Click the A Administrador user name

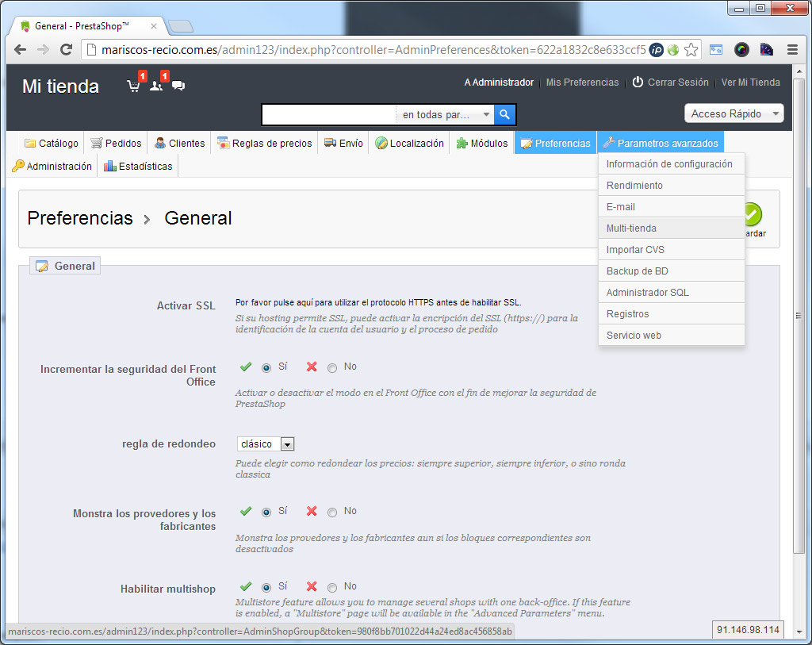499,83
